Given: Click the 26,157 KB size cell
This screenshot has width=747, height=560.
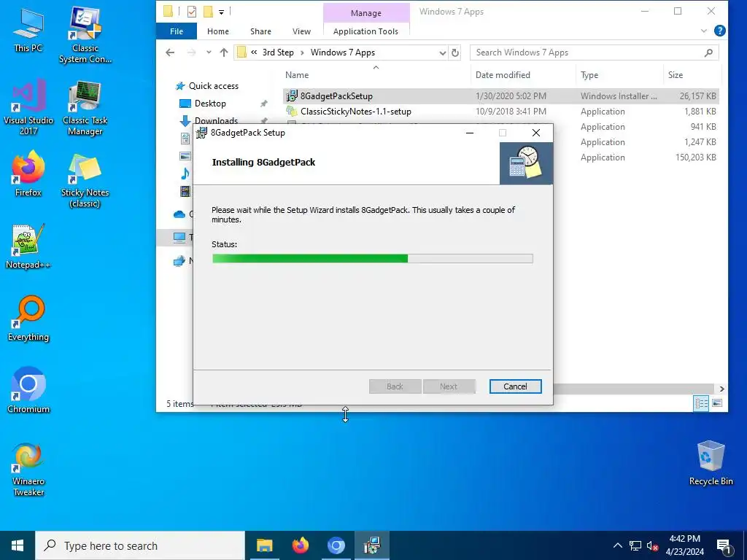Looking at the screenshot, I should [x=697, y=96].
